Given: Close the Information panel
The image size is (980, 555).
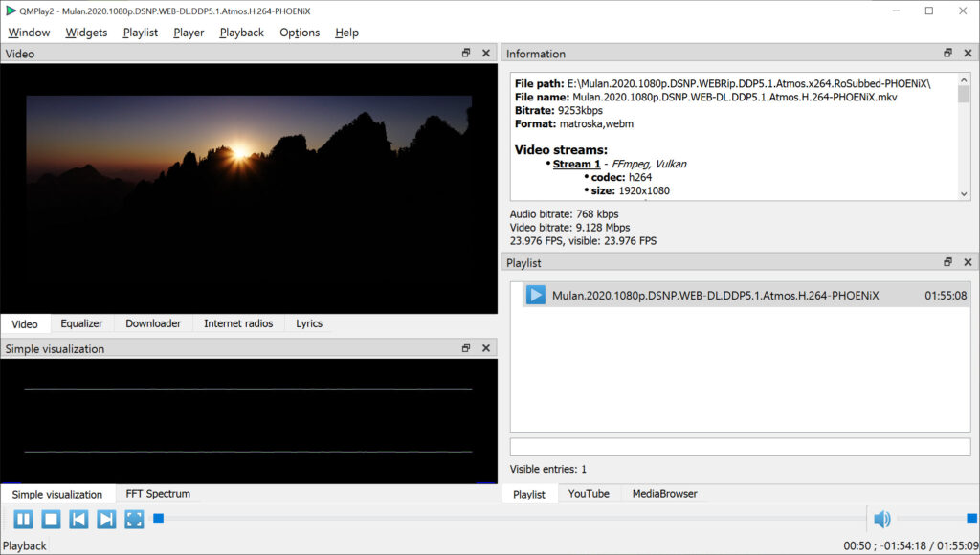Looking at the screenshot, I should (968, 54).
